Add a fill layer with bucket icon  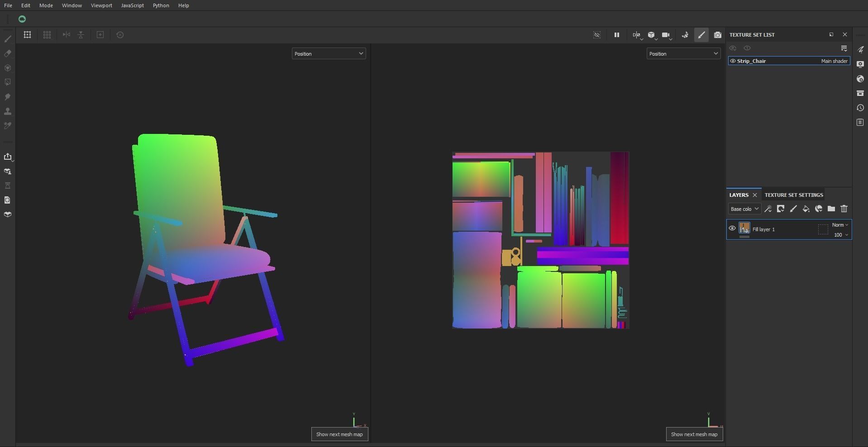[806, 209]
